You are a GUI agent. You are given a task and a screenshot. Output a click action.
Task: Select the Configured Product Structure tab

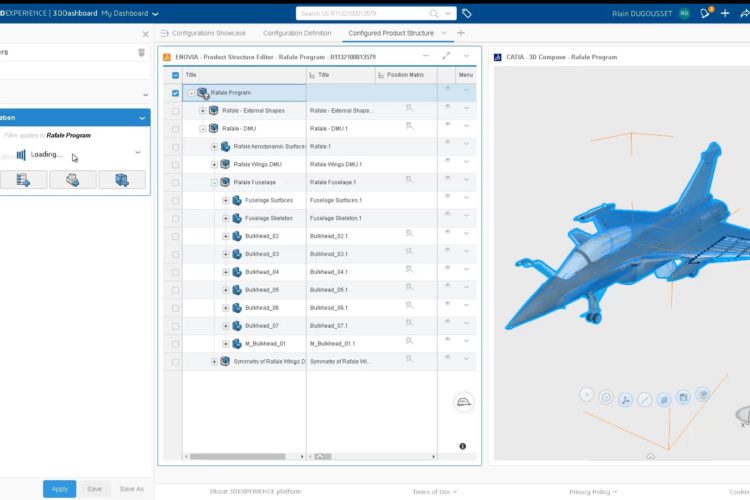click(391, 33)
